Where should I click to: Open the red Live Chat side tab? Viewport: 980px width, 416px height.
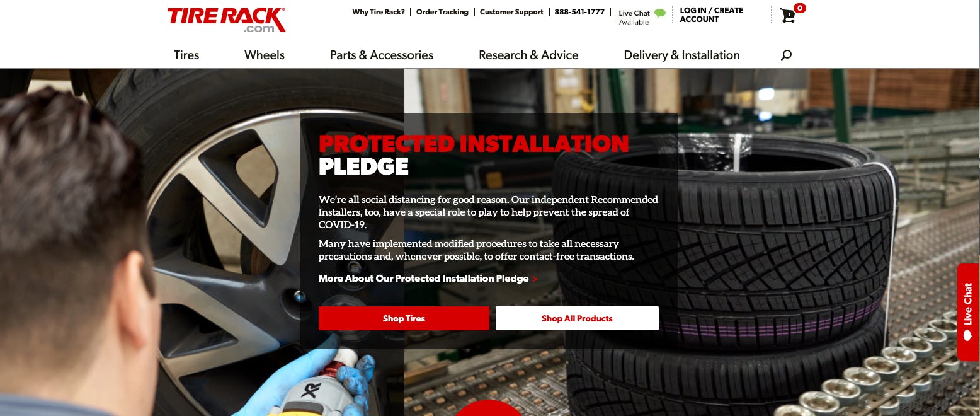pos(968,312)
